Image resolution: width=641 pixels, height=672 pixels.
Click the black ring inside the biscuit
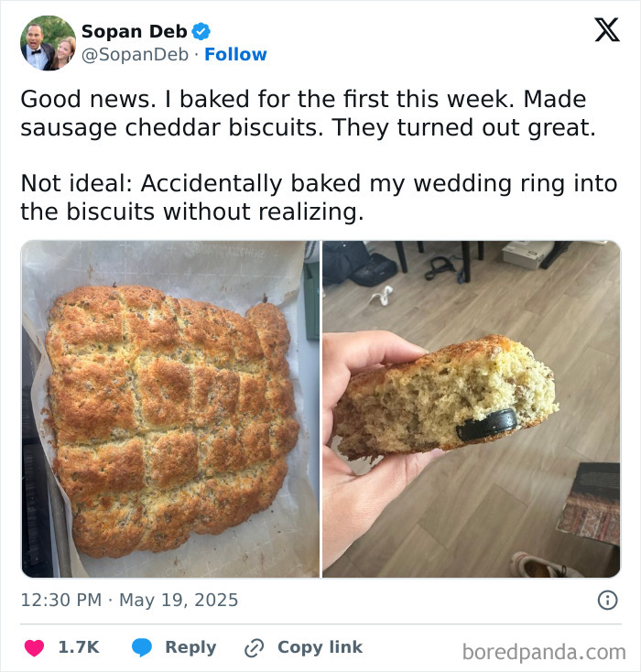486,425
